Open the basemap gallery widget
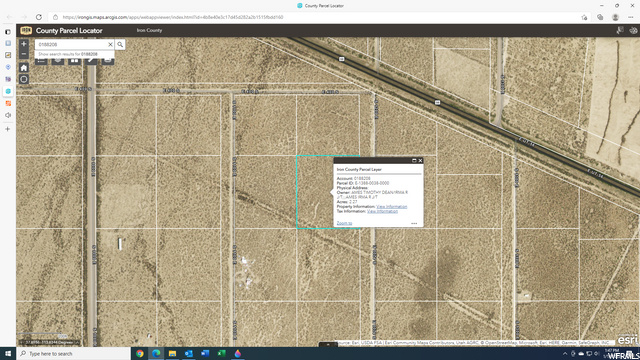Image resolution: width=640 pixels, height=360 pixels. [x=74, y=61]
